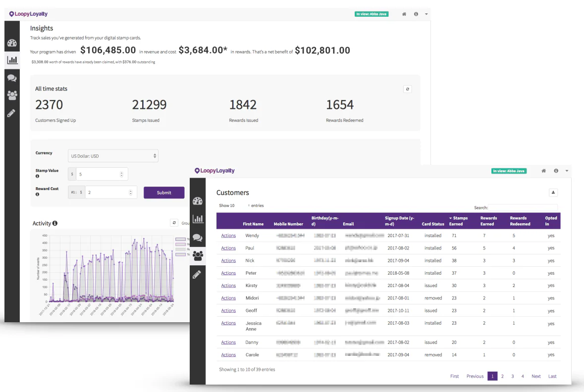Go to page 4 of customers
This screenshot has width=584, height=392.
[523, 376]
